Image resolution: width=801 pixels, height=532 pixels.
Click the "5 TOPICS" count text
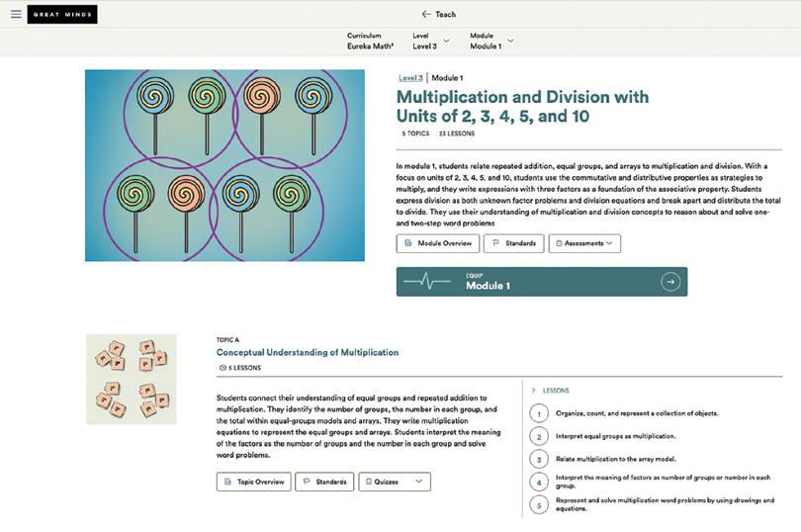[415, 133]
